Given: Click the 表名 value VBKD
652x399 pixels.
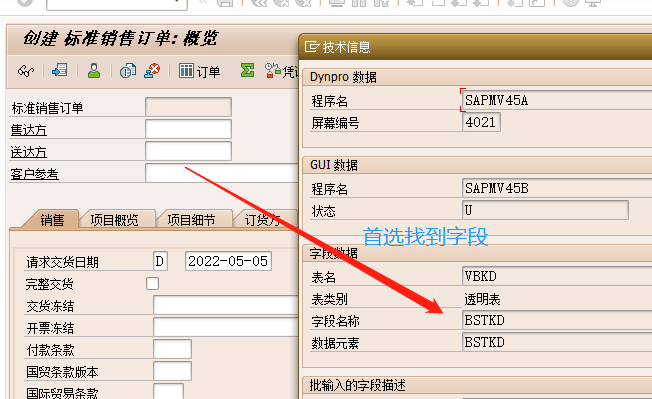Looking at the screenshot, I should [x=557, y=276].
